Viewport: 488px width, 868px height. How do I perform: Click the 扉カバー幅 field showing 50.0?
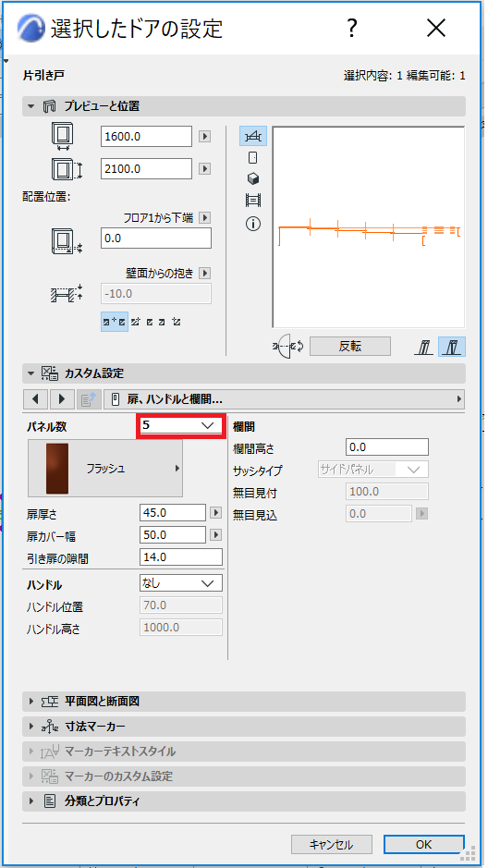pyautogui.click(x=173, y=535)
